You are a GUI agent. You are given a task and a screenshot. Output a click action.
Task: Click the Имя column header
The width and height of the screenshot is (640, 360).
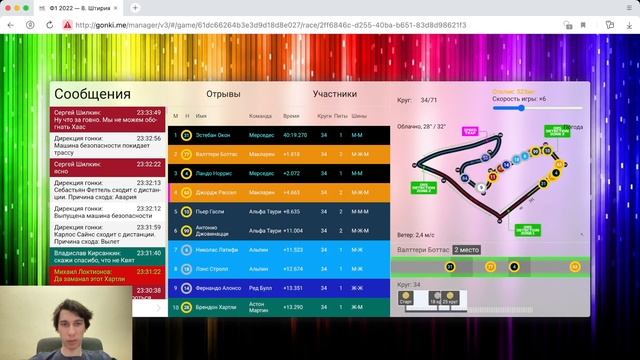click(201, 116)
